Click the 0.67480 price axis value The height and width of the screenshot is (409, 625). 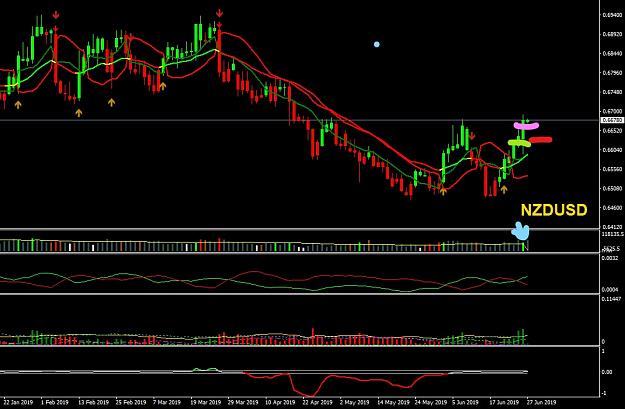(612, 92)
